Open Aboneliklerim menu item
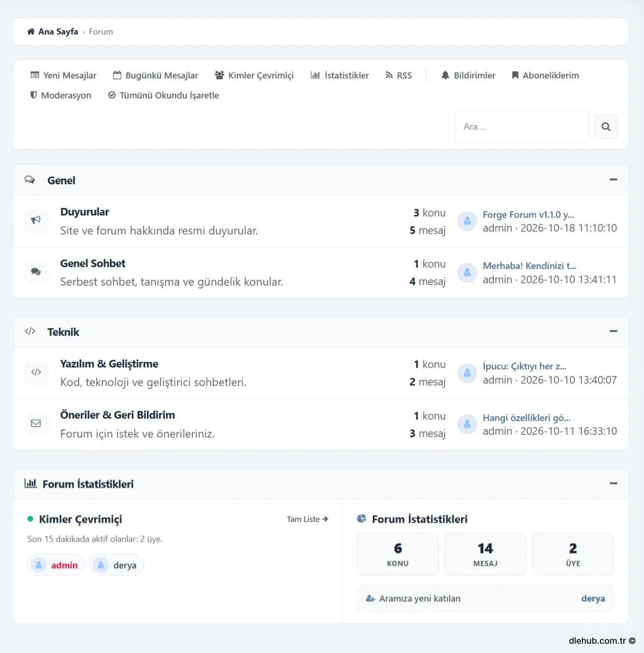 (x=545, y=75)
